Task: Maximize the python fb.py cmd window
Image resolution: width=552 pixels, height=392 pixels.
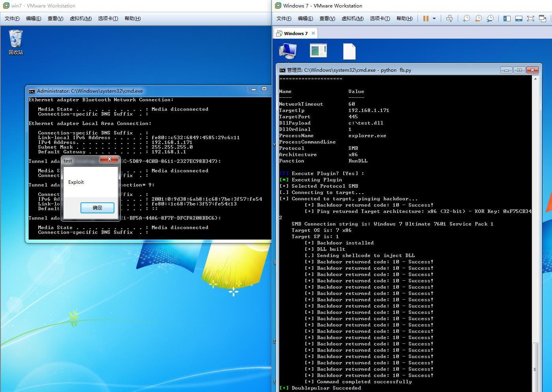Action: coord(519,70)
